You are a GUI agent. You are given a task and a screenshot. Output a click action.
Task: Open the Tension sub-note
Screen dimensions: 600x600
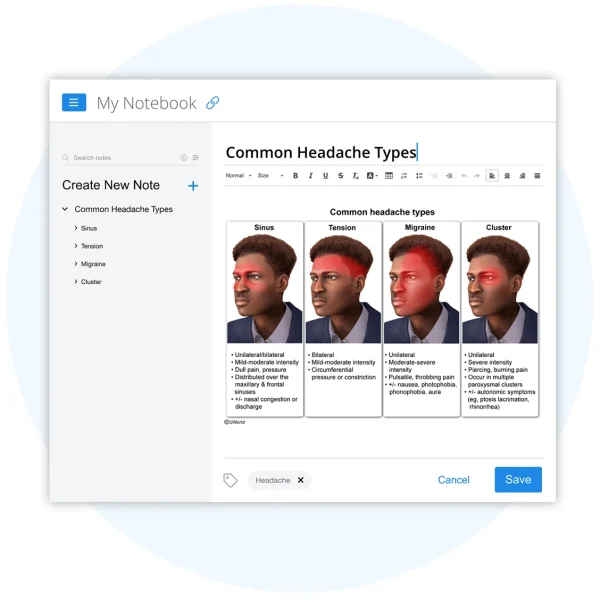tap(92, 246)
